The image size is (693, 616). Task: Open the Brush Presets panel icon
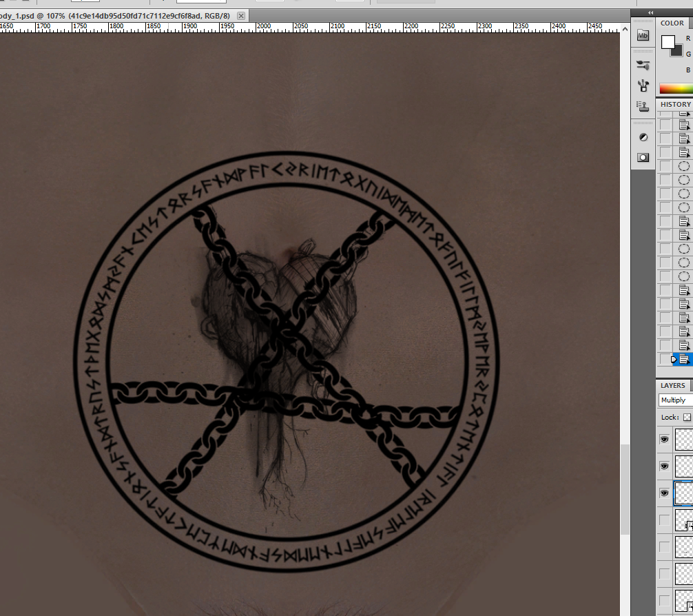pos(643,65)
